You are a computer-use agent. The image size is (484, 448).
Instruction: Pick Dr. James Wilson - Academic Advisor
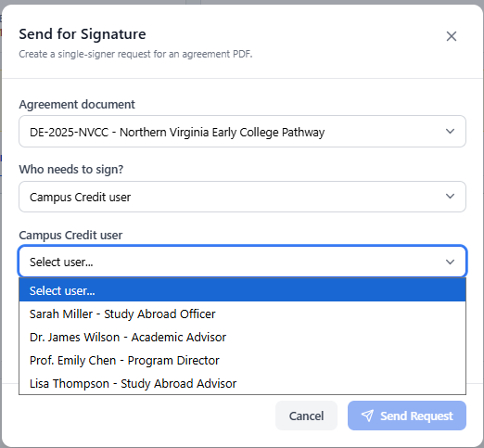(x=242, y=337)
